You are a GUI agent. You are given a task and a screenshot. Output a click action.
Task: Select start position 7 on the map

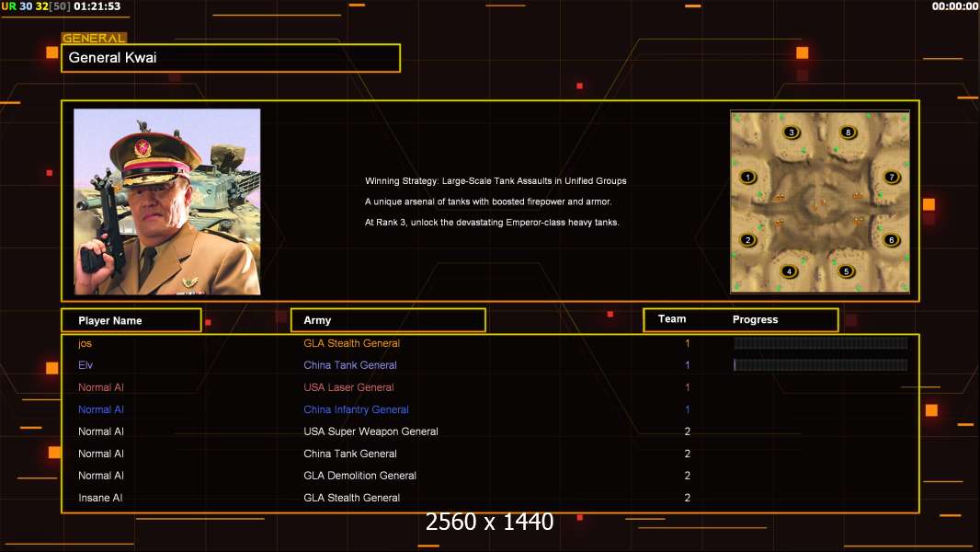click(892, 177)
